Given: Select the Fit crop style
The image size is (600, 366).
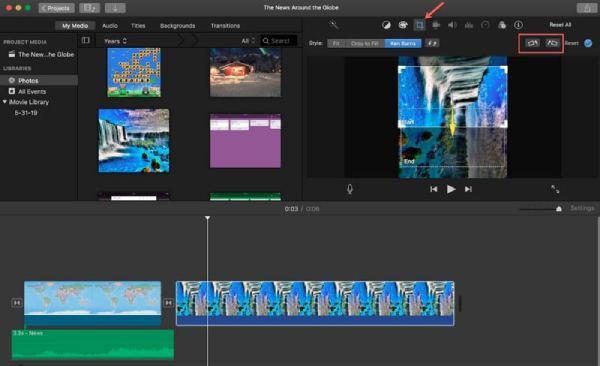Looking at the screenshot, I should (336, 43).
